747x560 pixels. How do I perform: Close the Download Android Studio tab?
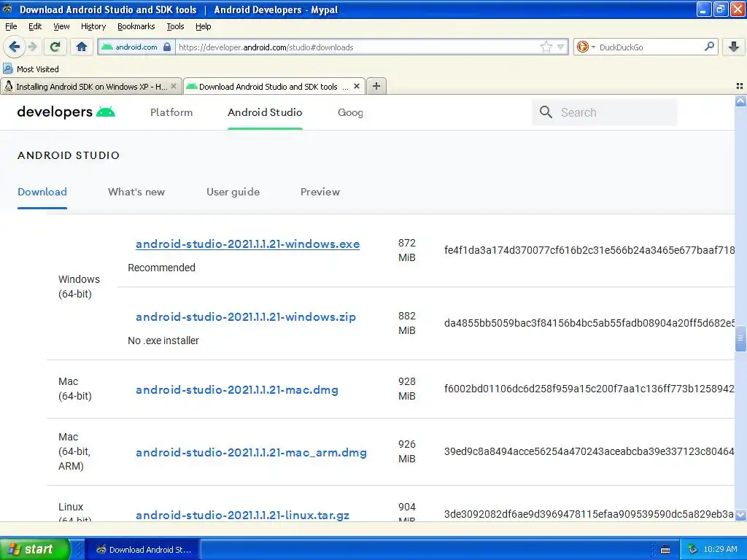tap(356, 86)
